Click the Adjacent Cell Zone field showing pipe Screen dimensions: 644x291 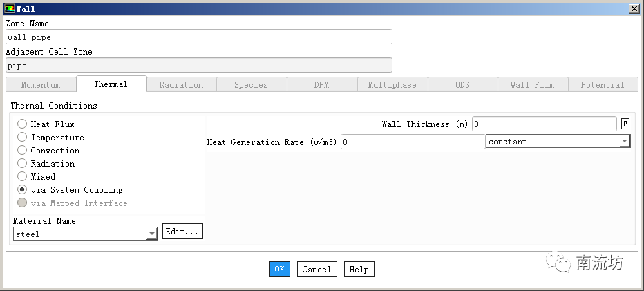coord(199,66)
